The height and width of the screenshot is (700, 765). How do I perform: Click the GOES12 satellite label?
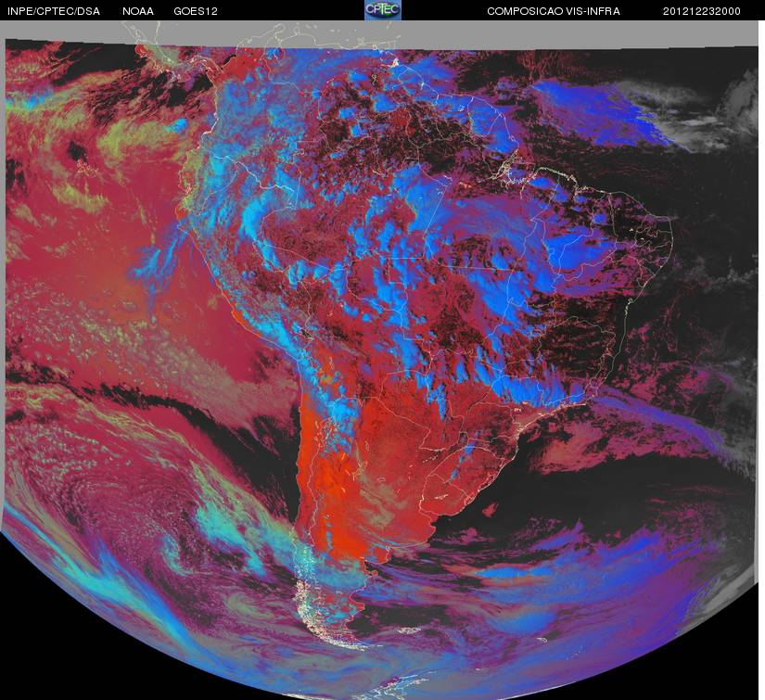pos(196,11)
